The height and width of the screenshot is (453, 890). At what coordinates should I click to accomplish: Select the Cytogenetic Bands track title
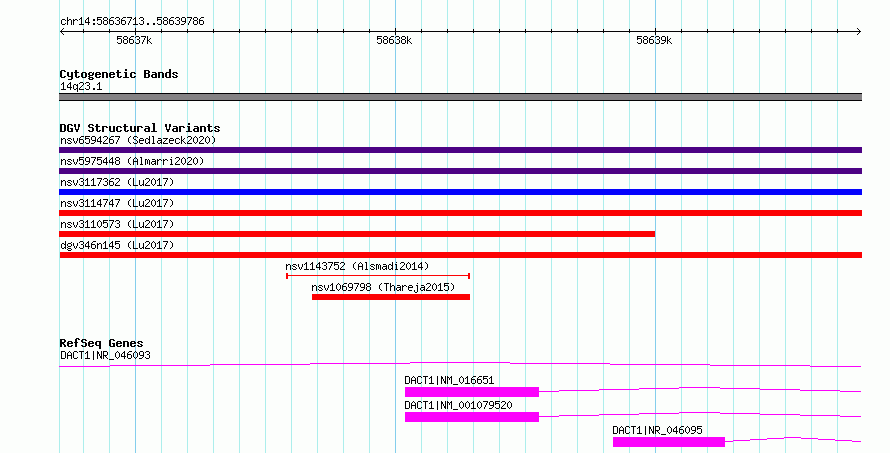tap(119, 74)
